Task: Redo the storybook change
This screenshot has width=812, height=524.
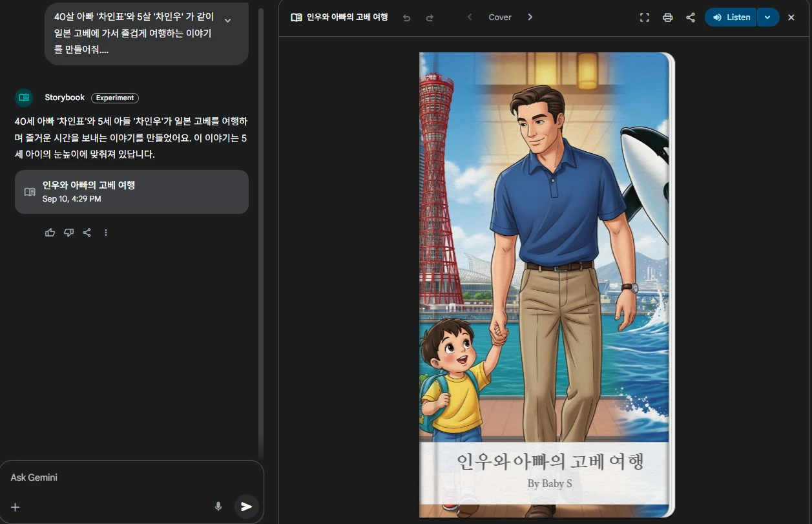Action: (430, 17)
